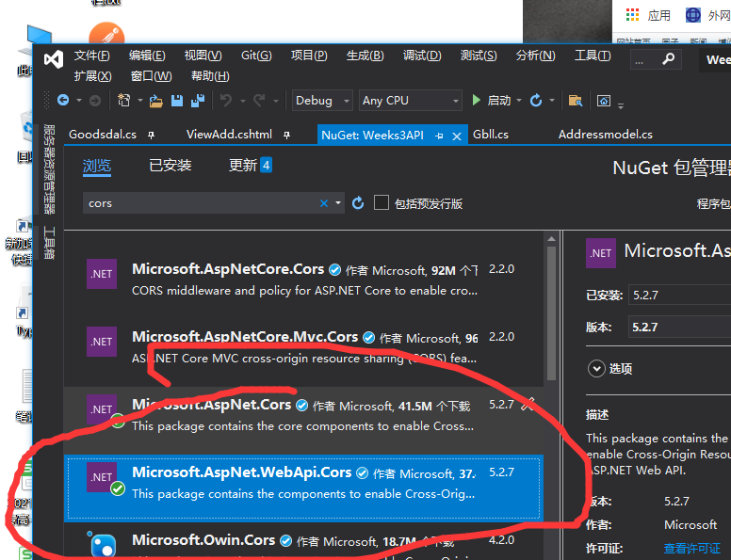
Task: Click the new project toolbar icon
Action: [124, 100]
